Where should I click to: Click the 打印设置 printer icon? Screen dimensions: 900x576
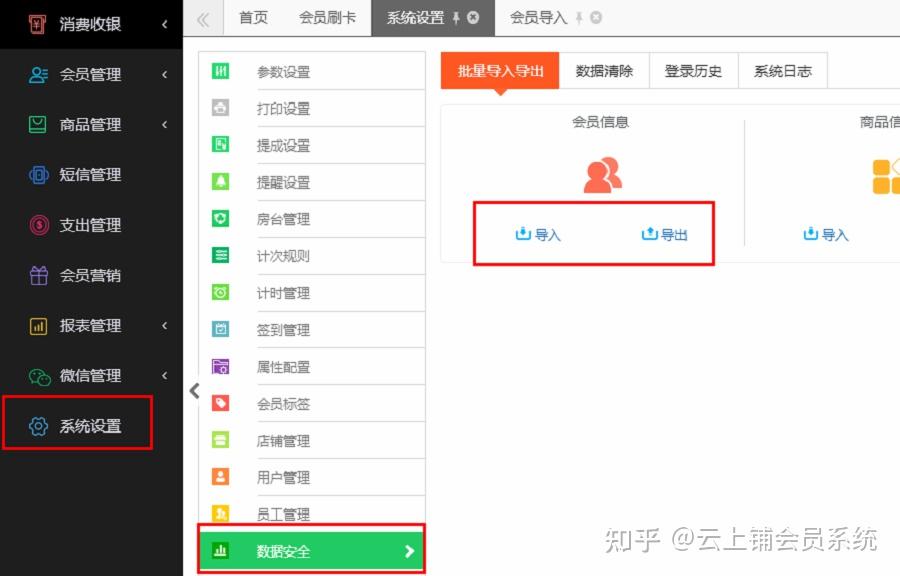pos(220,107)
